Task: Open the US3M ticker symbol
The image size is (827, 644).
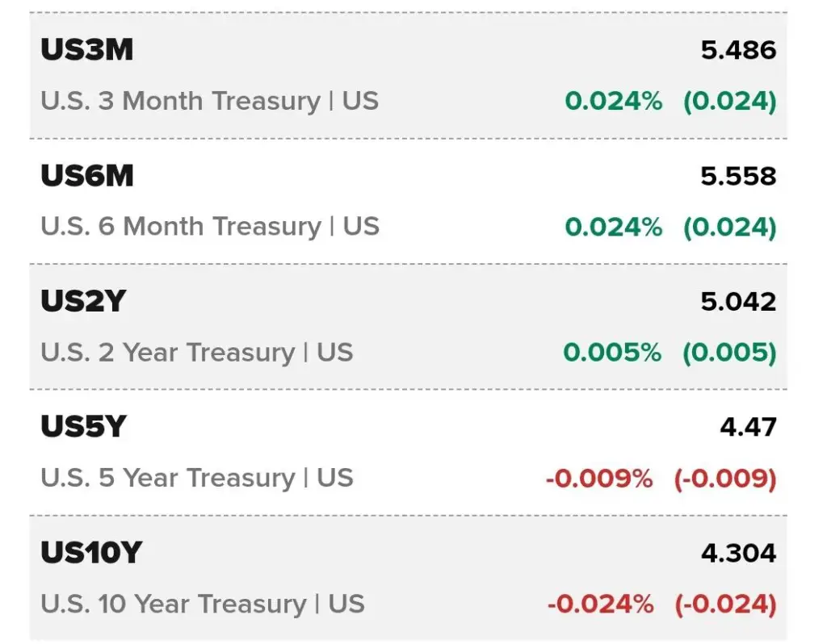Action: pyautogui.click(x=87, y=50)
